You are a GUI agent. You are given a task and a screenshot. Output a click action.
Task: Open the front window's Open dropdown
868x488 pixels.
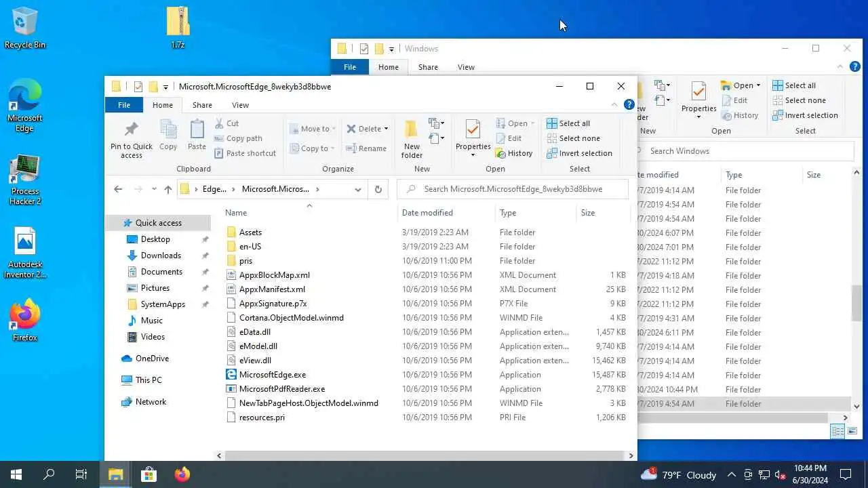point(515,123)
